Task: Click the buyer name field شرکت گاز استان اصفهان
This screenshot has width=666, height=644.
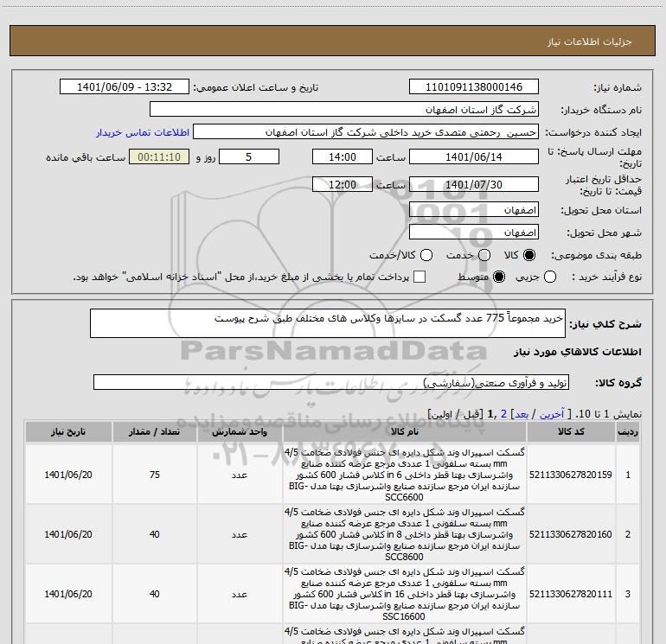Action: tap(344, 110)
